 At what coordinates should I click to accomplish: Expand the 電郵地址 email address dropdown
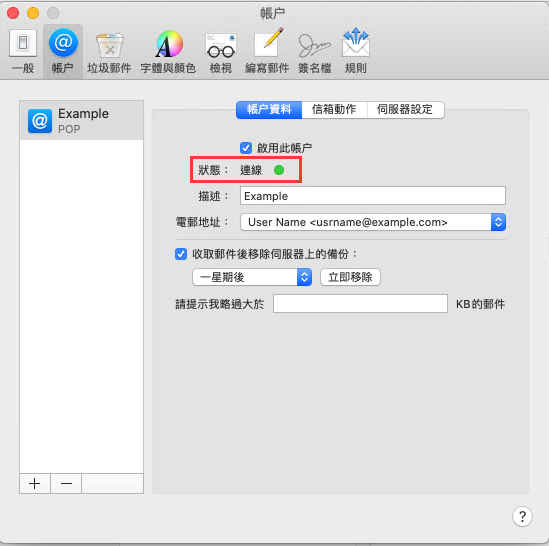(373, 222)
